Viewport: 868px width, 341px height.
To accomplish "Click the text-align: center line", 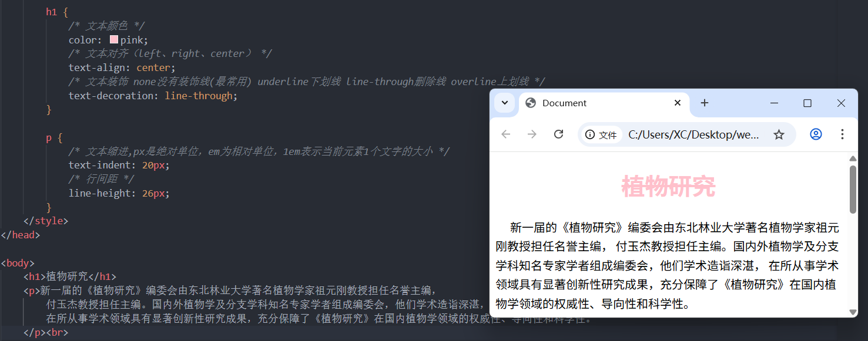I will coord(122,67).
